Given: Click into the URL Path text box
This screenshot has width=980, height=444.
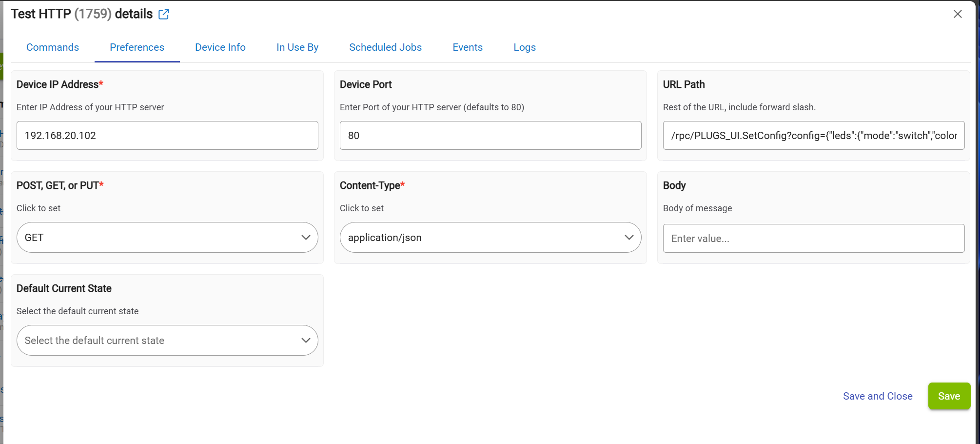Looking at the screenshot, I should (813, 136).
